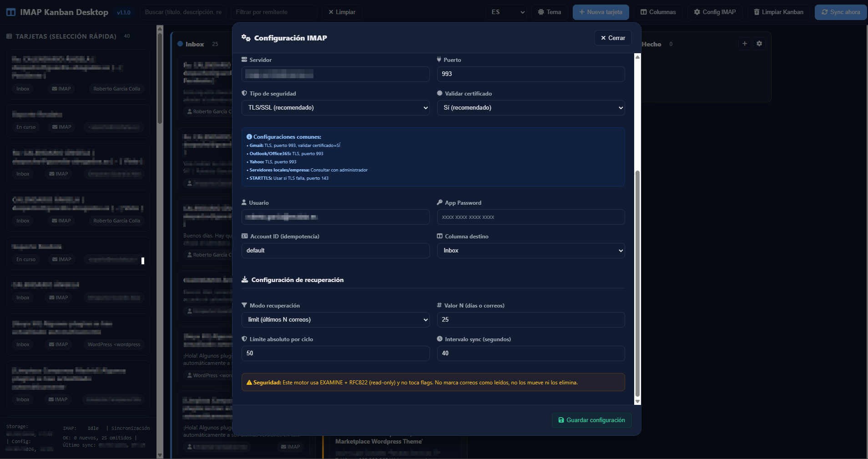The image size is (868, 459).
Task: Select the Inbox column header tab
Action: pos(195,44)
